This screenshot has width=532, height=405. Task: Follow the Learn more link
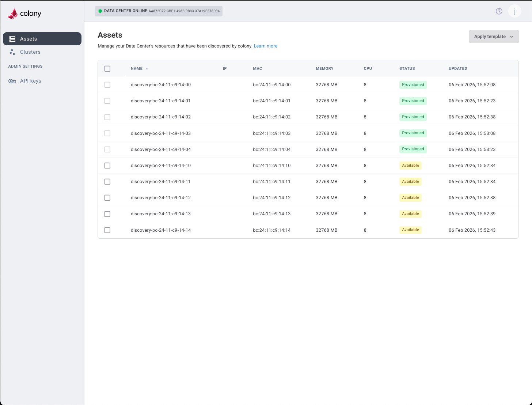265,46
